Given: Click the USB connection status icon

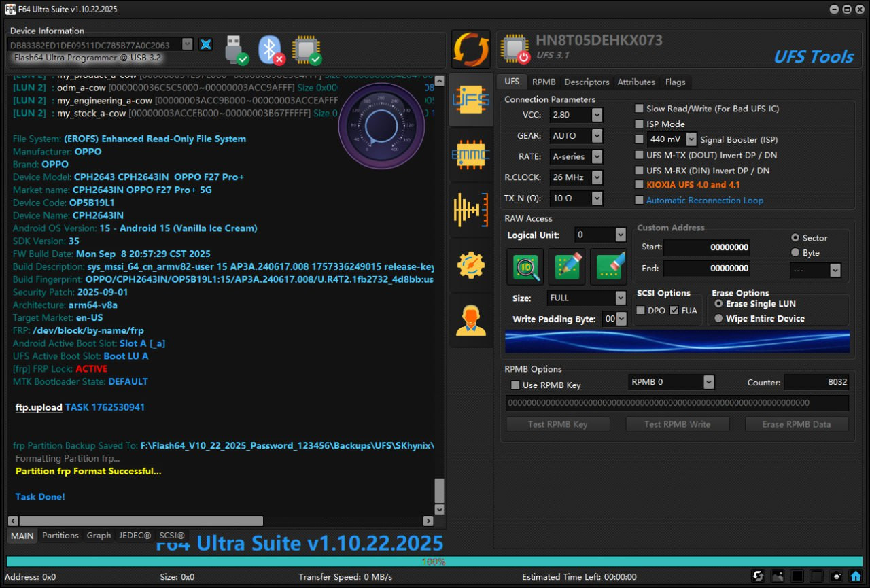Looking at the screenshot, I should (235, 50).
